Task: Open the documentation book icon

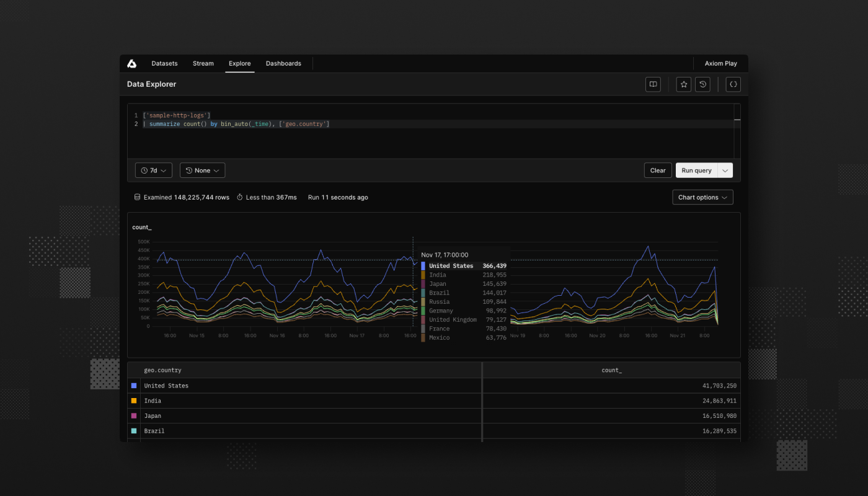Action: pyautogui.click(x=653, y=84)
